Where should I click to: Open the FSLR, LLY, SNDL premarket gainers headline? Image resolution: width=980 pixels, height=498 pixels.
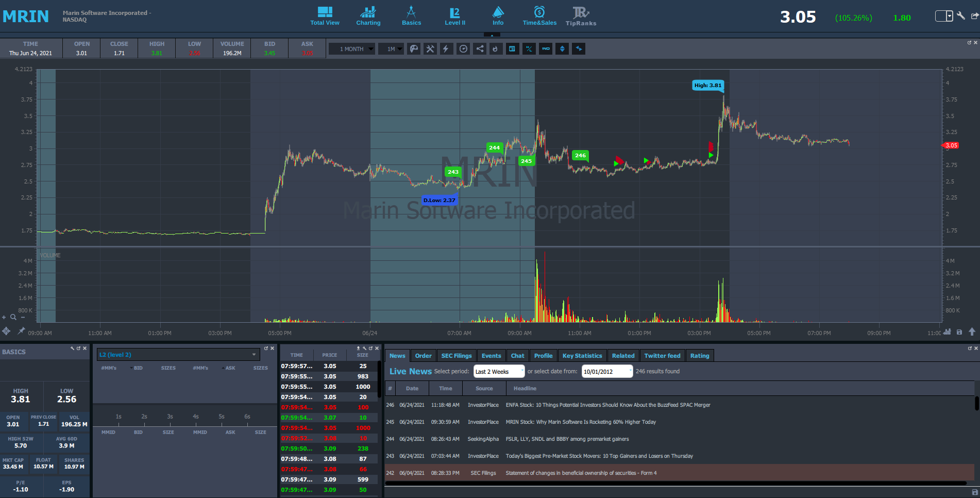coord(567,439)
